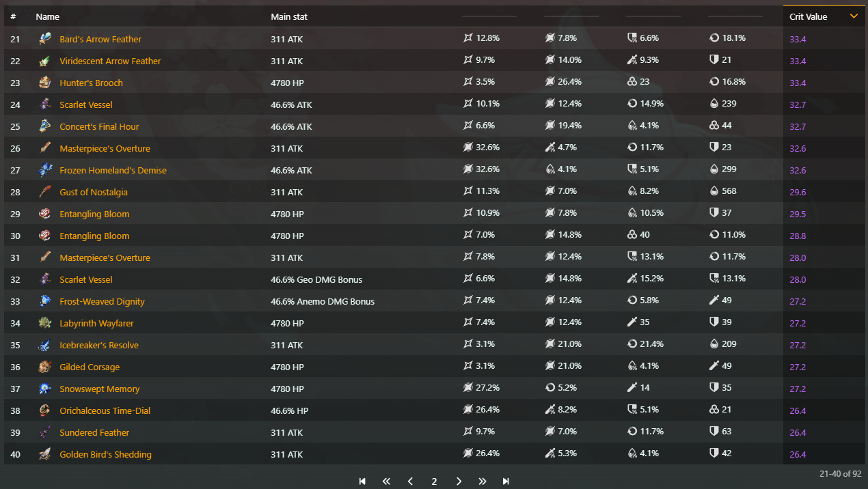Skip back several pages with double chevron

point(386,481)
